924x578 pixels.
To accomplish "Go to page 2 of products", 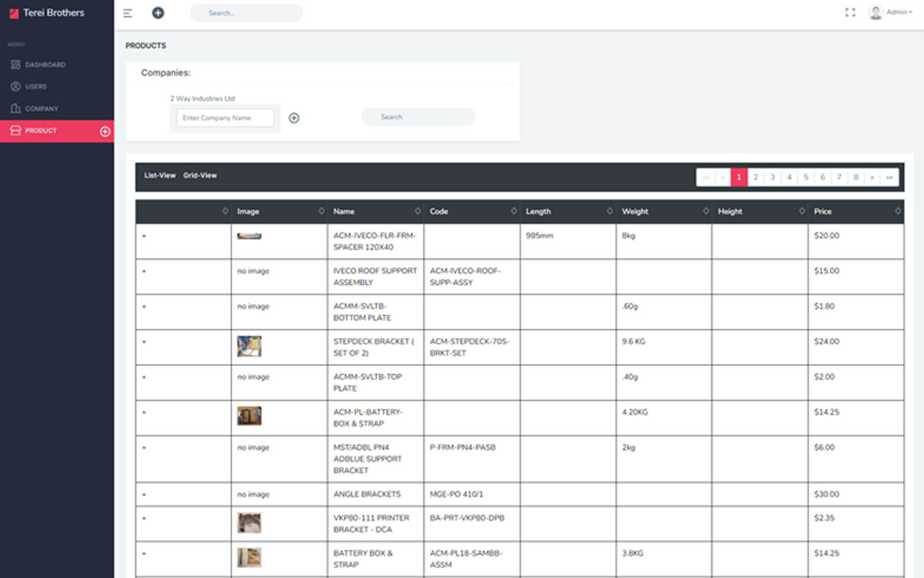I will pyautogui.click(x=755, y=177).
